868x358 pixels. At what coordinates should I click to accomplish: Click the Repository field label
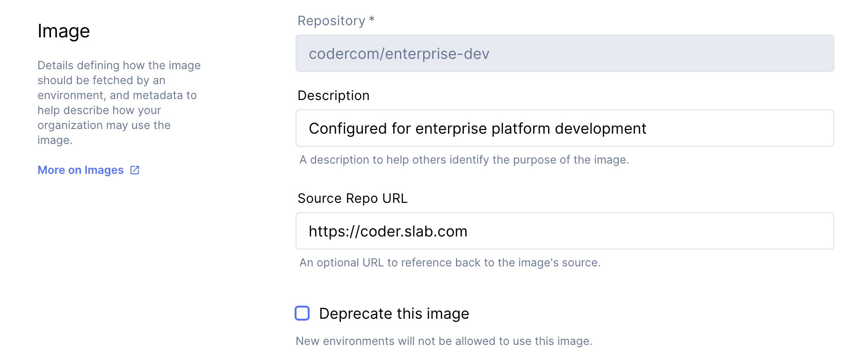331,21
